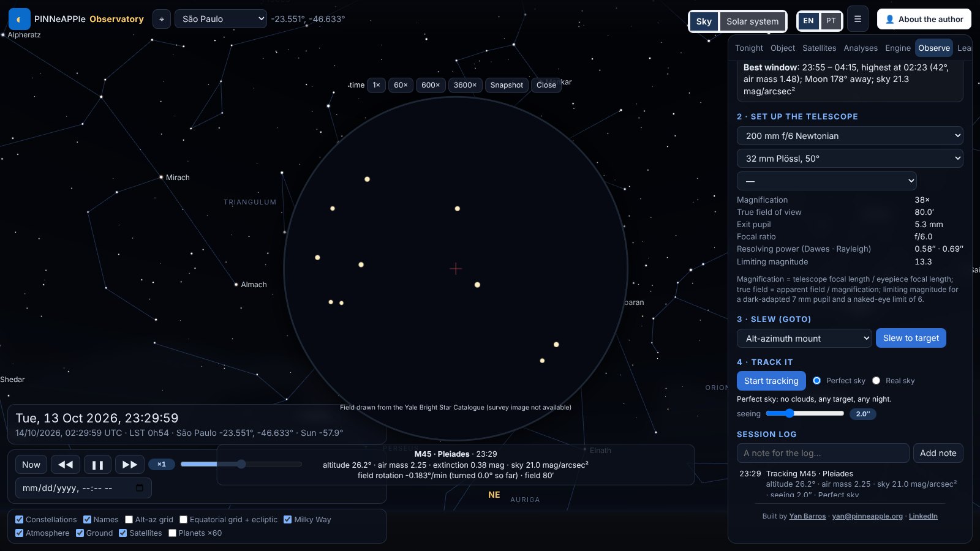980x551 pixels.
Task: Enable the Alt-az grid checkbox
Action: (x=129, y=519)
